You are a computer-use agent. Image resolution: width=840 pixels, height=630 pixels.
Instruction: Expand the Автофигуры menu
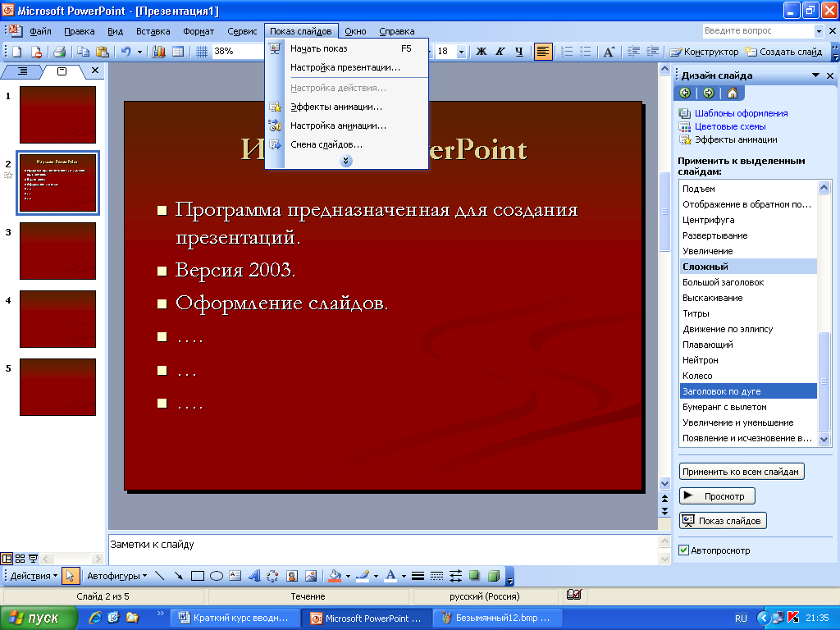click(x=116, y=576)
